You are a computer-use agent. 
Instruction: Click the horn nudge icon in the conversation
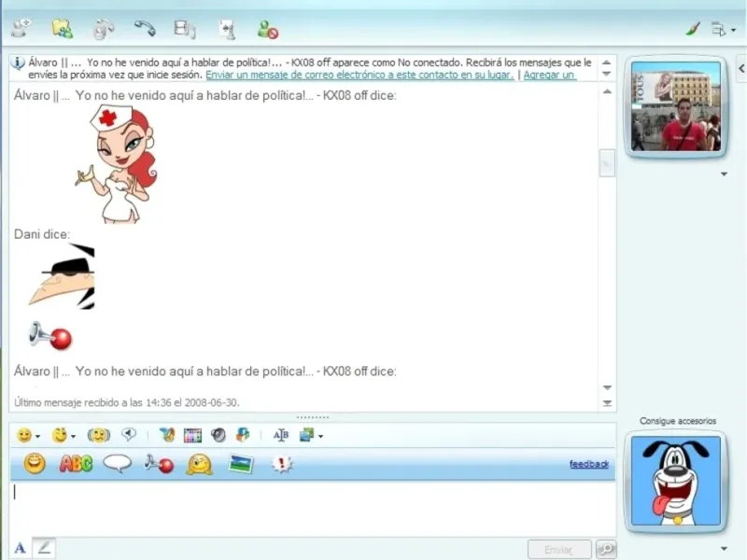tap(50, 335)
